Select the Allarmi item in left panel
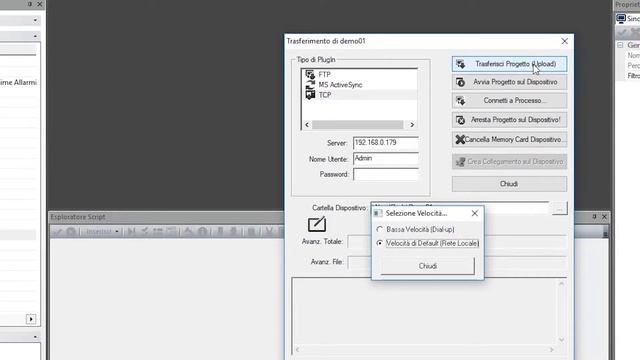This screenshot has width=640, height=360. coord(18,82)
